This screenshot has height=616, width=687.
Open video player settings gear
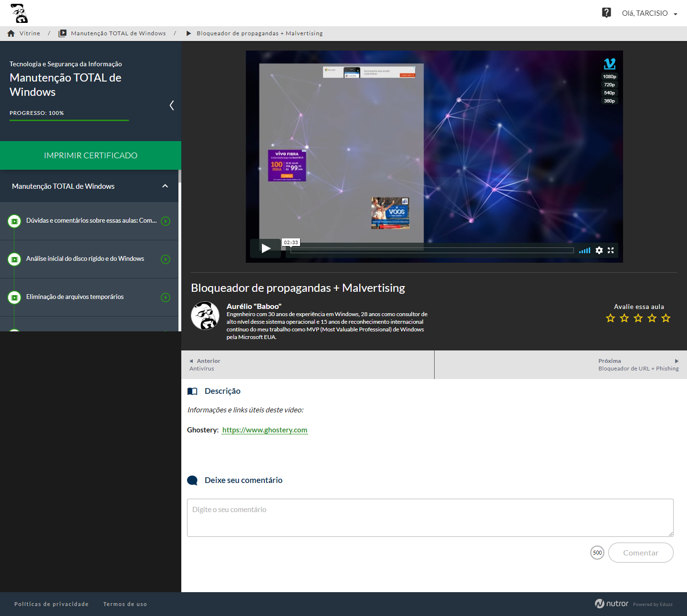coord(599,250)
